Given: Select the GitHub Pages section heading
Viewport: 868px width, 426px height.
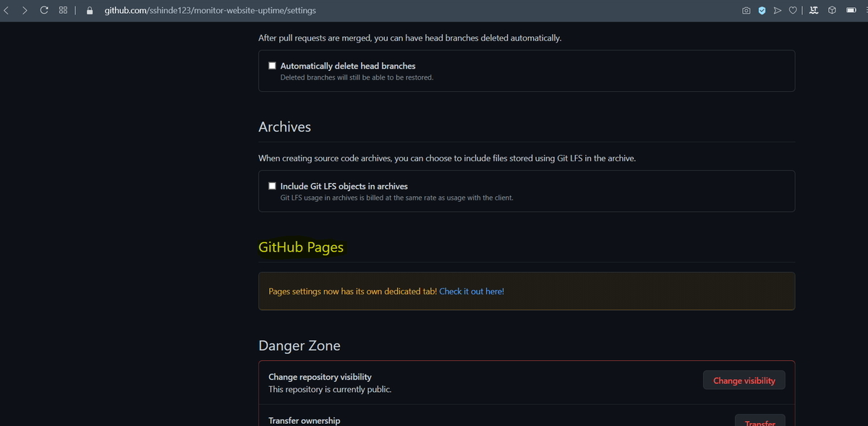Looking at the screenshot, I should click(x=301, y=247).
